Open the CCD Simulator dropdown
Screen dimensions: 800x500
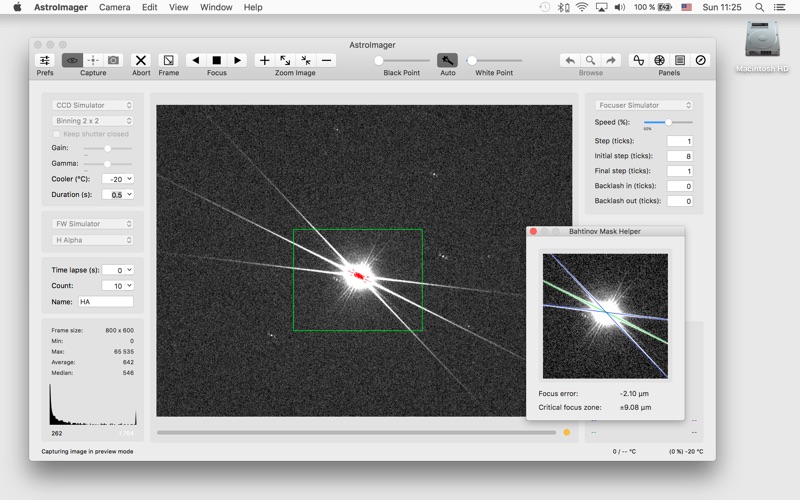tap(93, 105)
